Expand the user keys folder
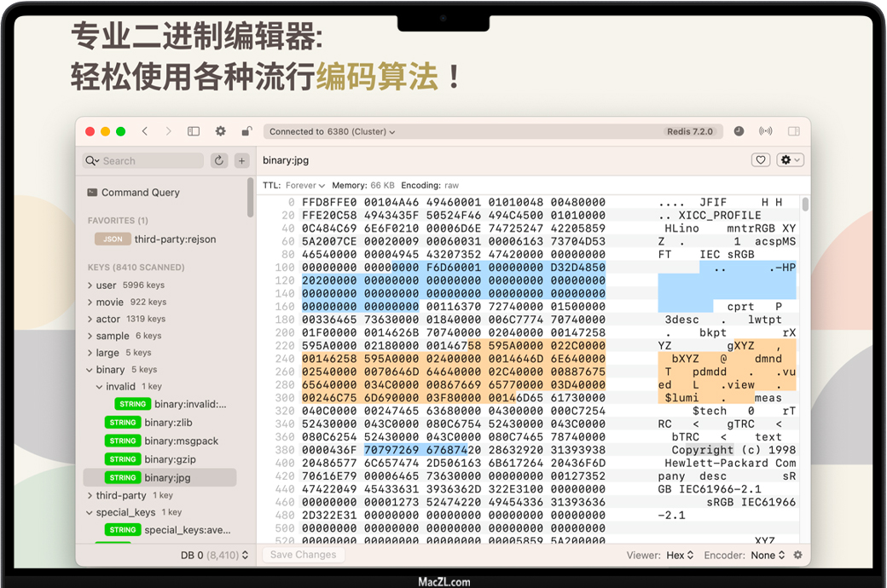This screenshot has width=887, height=588. point(90,285)
